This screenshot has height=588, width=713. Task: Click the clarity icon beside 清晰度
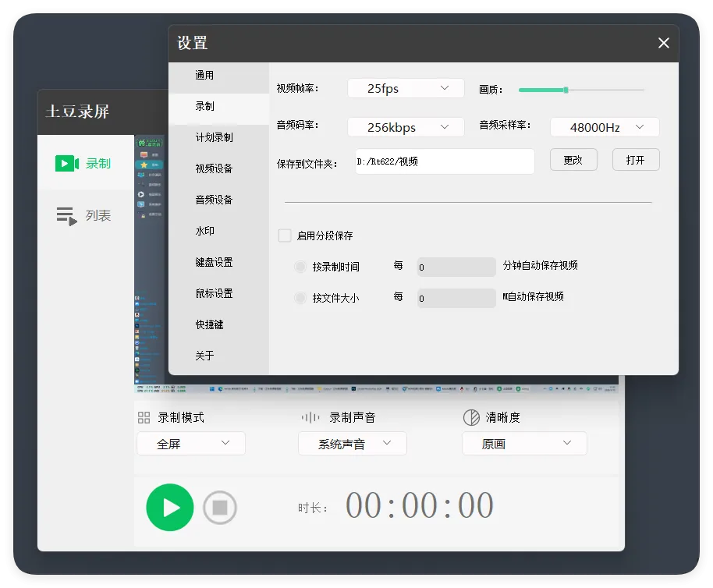470,417
